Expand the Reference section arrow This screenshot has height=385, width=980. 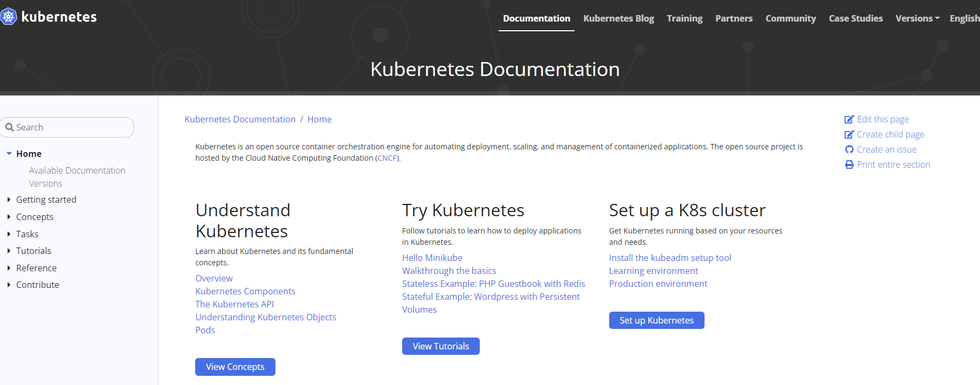[x=9, y=268]
